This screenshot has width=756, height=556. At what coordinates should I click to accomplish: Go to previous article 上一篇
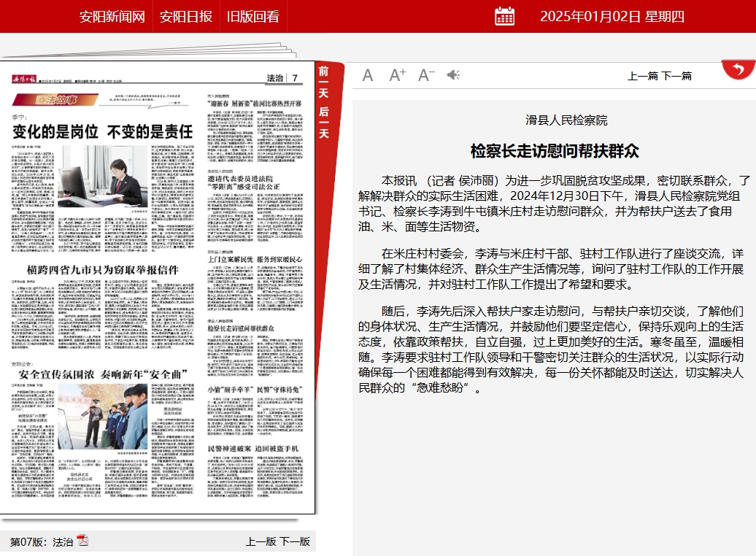pyautogui.click(x=643, y=76)
